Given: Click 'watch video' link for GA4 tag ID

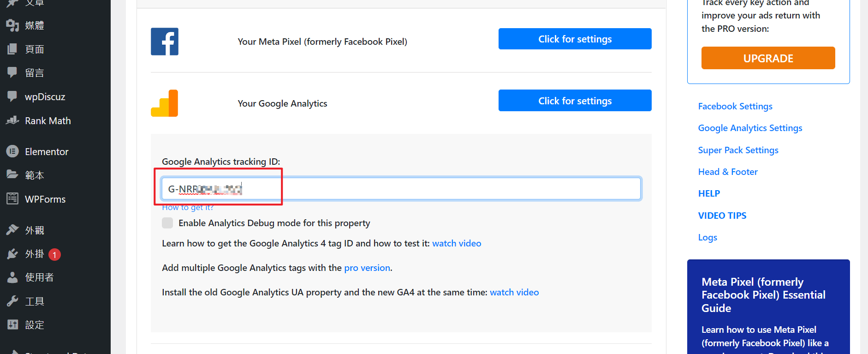Looking at the screenshot, I should pyautogui.click(x=457, y=243).
